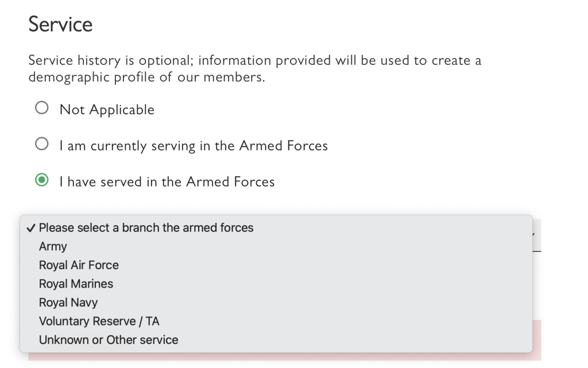Pick Unknown or Other service
Screen dimensions: 588x368
click(x=109, y=340)
